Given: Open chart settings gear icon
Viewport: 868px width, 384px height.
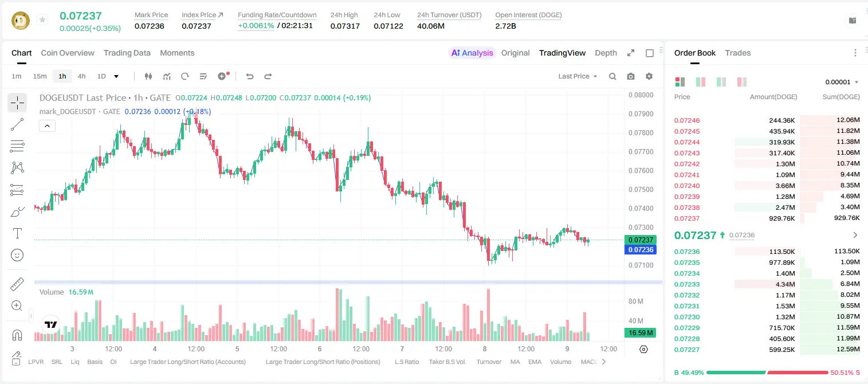Looking at the screenshot, I should coord(649,76).
